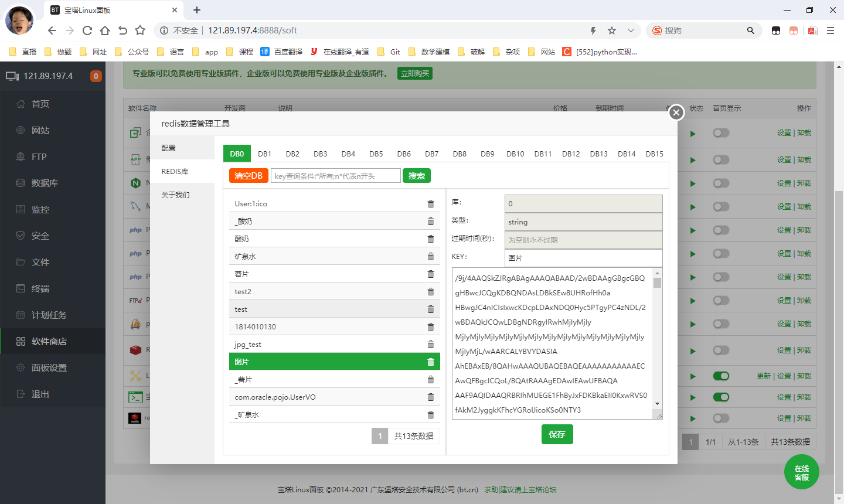
Task: Switch to the DB5 tab
Action: pyautogui.click(x=376, y=154)
